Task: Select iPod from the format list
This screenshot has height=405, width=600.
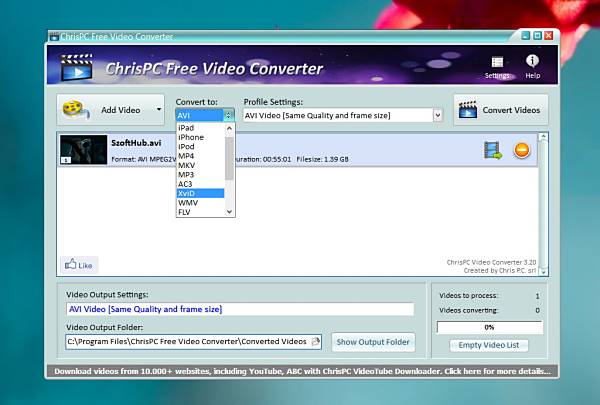Action: 200,147
